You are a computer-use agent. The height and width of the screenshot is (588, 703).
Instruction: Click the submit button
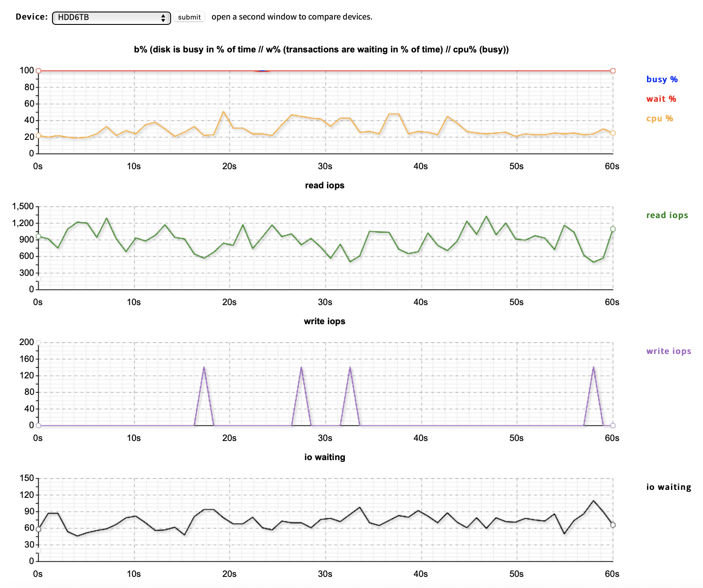point(189,17)
